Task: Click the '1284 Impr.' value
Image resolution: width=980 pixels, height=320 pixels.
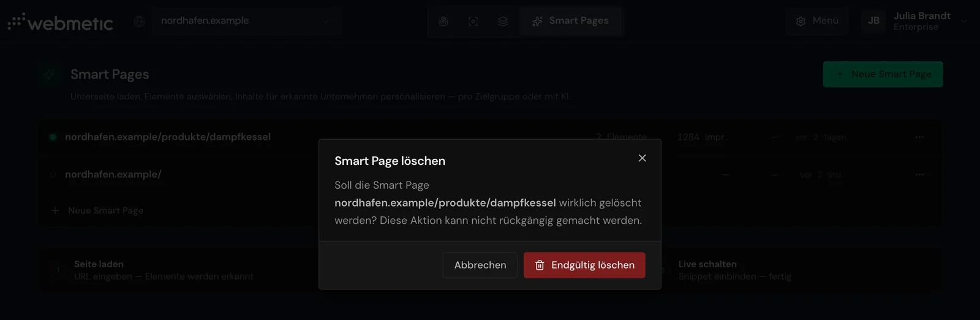Action: pyautogui.click(x=702, y=137)
